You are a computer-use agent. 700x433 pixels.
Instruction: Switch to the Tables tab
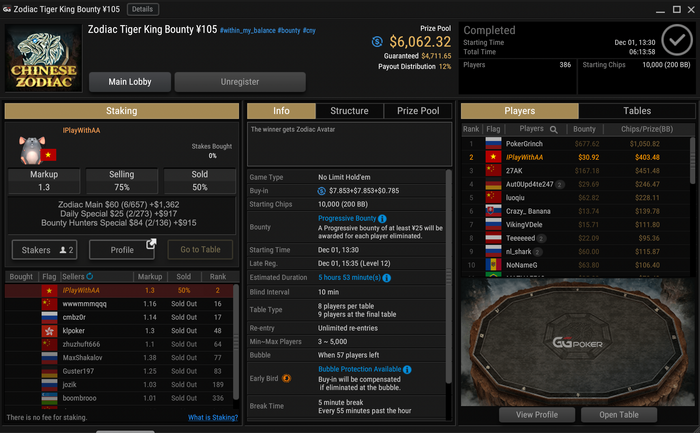coord(637,111)
